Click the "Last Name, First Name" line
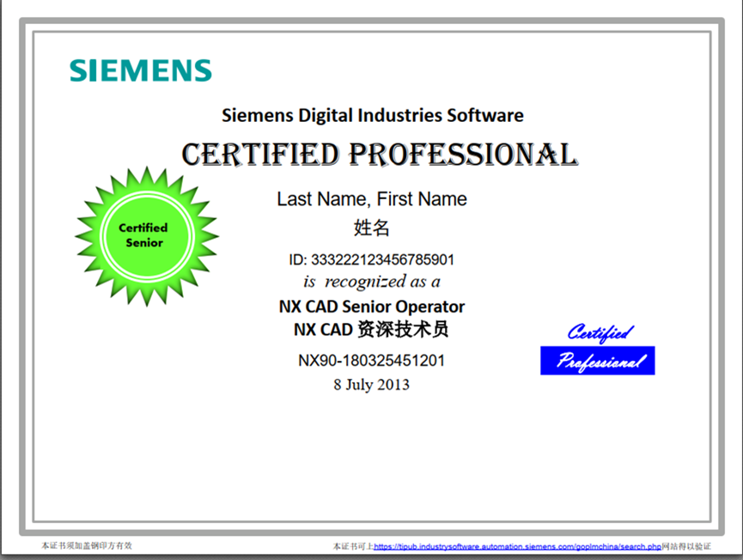This screenshot has width=743, height=560. coord(372,199)
